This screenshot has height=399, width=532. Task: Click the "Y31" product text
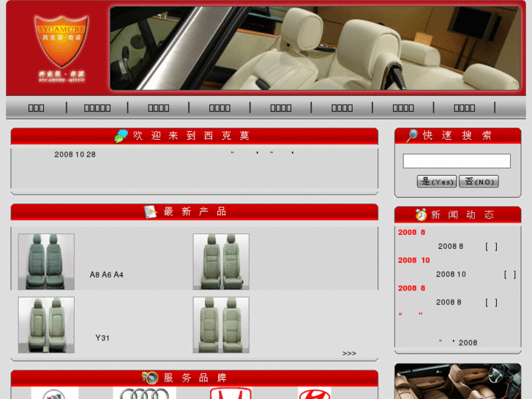click(102, 338)
